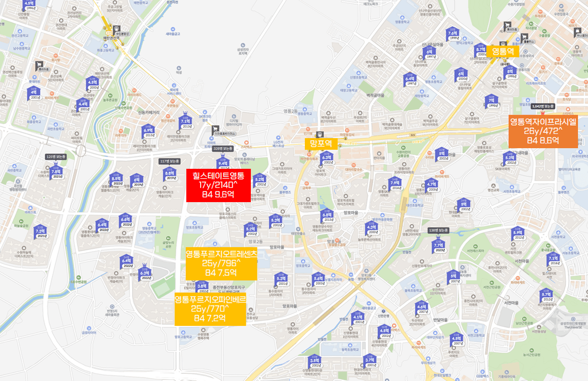Click the 신나무실마을 neighborhood label
The image size is (588, 381).
click(433, 45)
